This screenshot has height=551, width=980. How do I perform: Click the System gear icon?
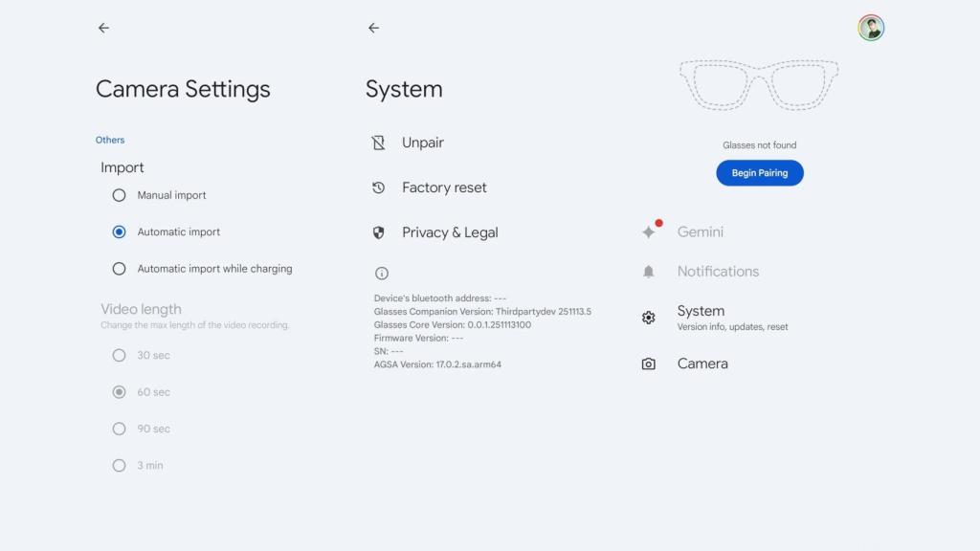[648, 317]
